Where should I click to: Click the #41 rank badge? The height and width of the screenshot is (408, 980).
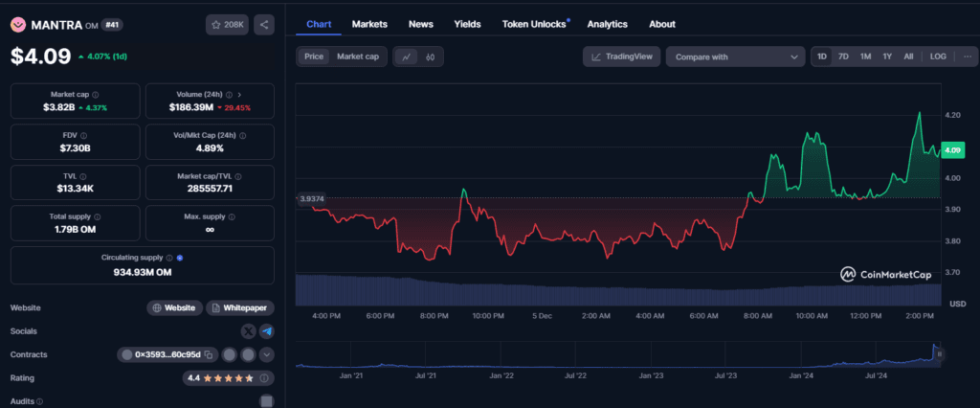(x=113, y=24)
